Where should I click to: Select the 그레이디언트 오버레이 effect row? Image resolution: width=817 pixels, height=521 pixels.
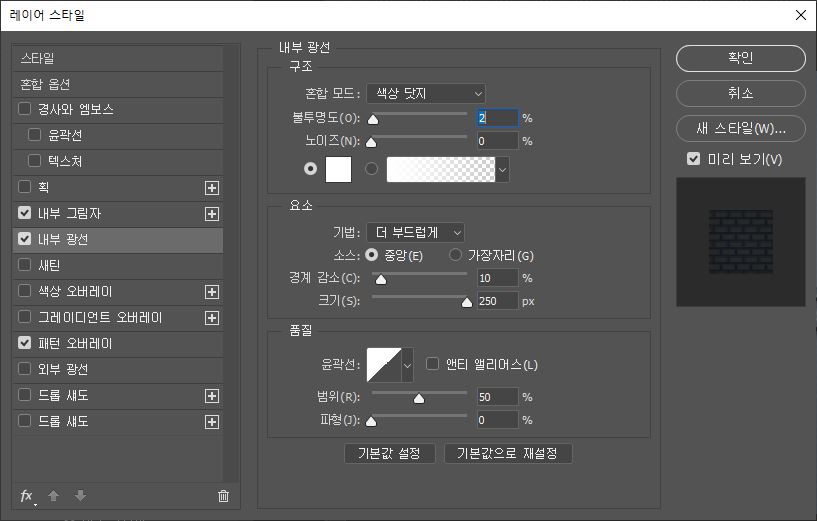(118, 318)
